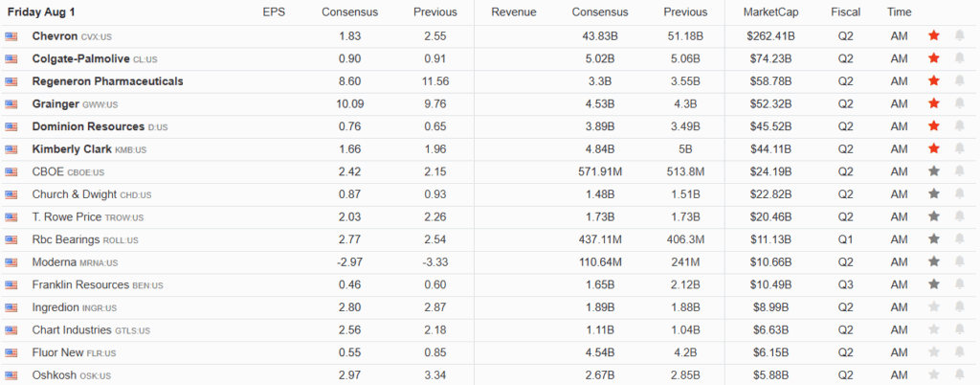This screenshot has height=385, width=980.
Task: Open the Chart Industries link
Action: (72, 330)
